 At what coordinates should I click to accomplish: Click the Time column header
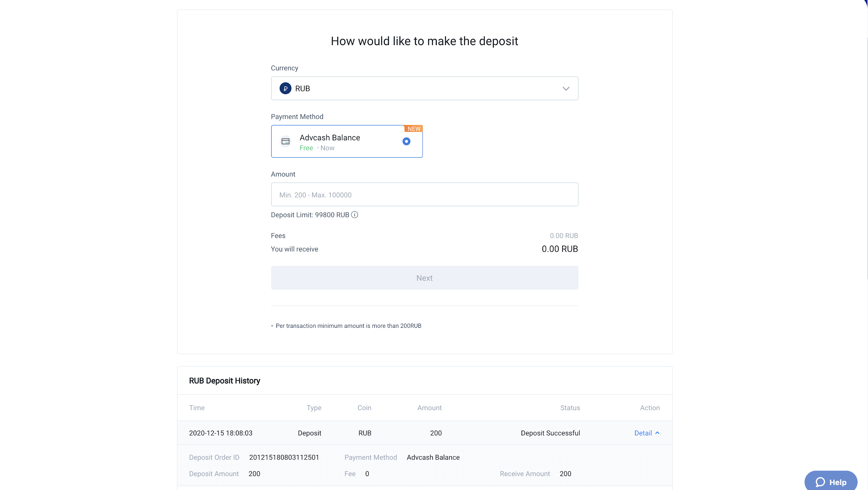[x=197, y=408]
